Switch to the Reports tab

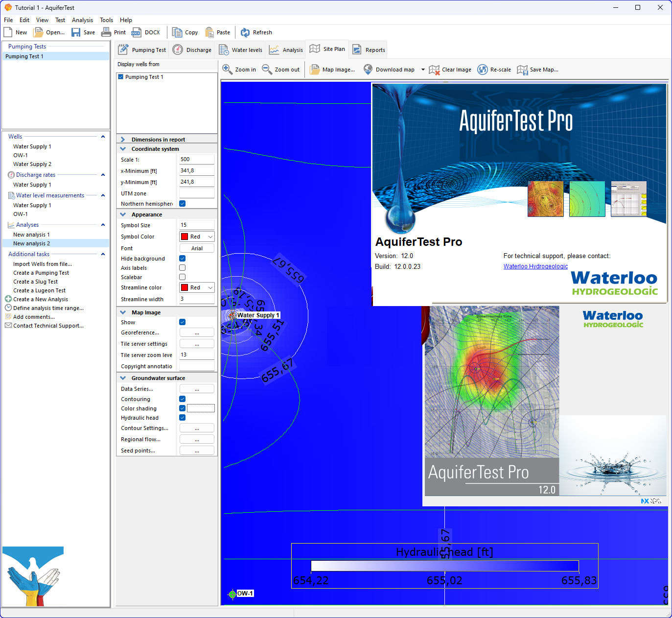tap(369, 50)
